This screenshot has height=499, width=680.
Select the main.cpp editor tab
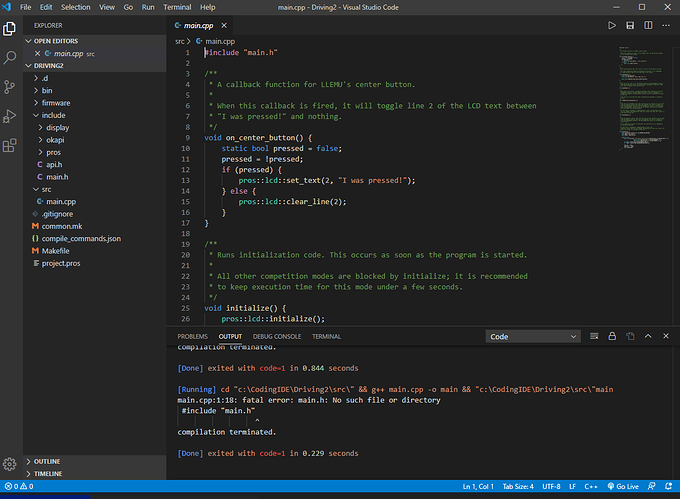click(x=198, y=26)
